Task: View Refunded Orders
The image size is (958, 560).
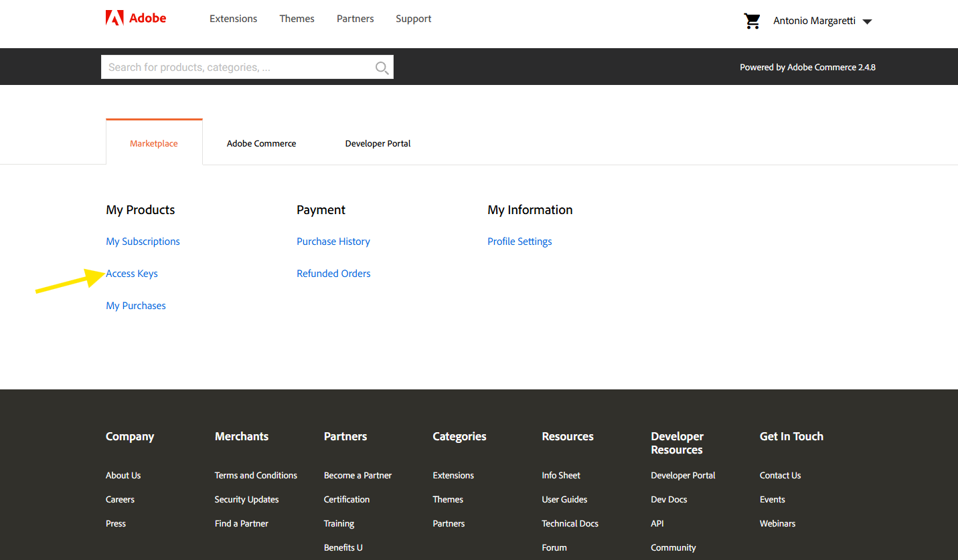Action: coord(333,274)
